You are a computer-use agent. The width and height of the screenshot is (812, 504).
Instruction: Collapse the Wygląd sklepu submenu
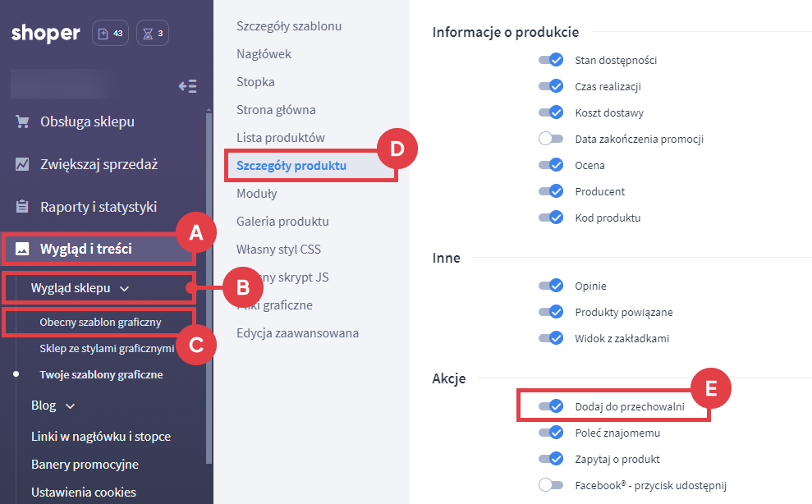[124, 288]
